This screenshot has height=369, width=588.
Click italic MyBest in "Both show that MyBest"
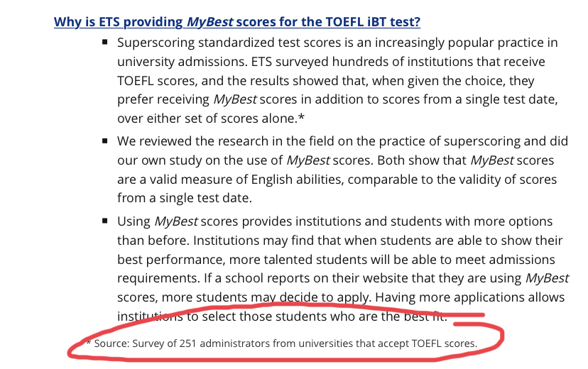coord(491,160)
